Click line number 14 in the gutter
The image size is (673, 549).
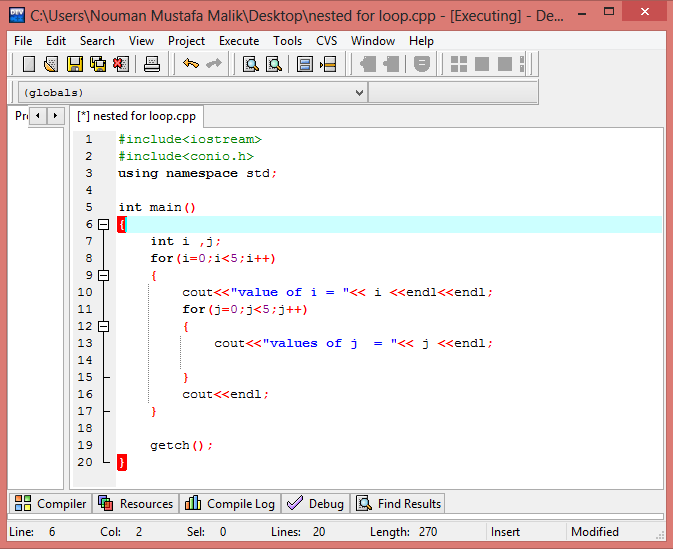click(x=85, y=360)
